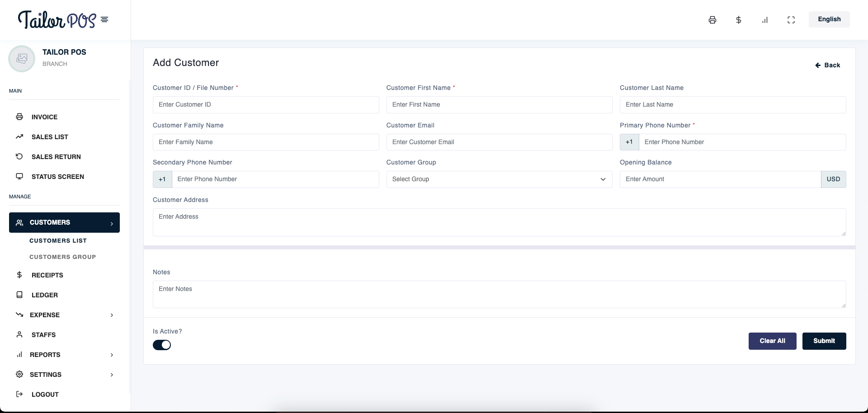Go to Status Screen in sidebar

click(x=57, y=177)
